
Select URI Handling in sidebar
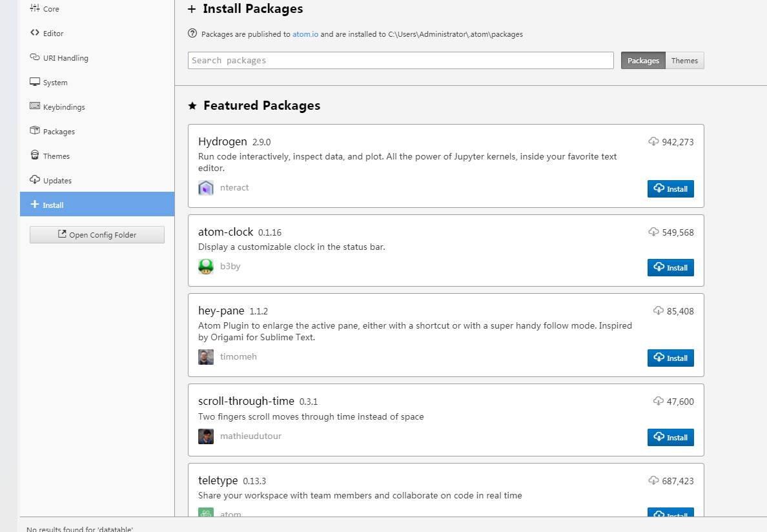pos(97,57)
